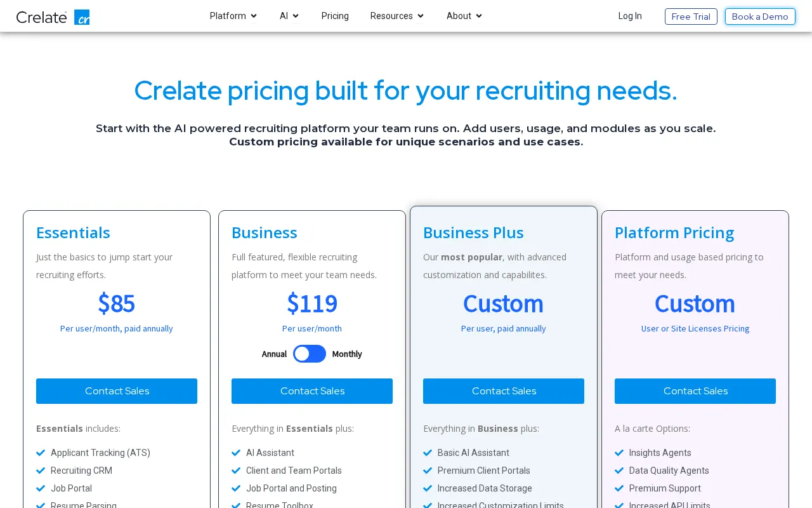Contact Sales for Platform Pricing
This screenshot has width=812, height=508.
695,391
